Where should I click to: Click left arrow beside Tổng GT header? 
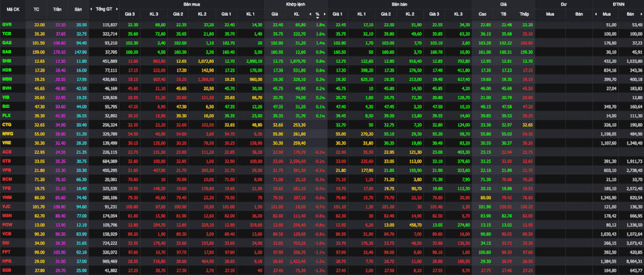click(92, 9)
